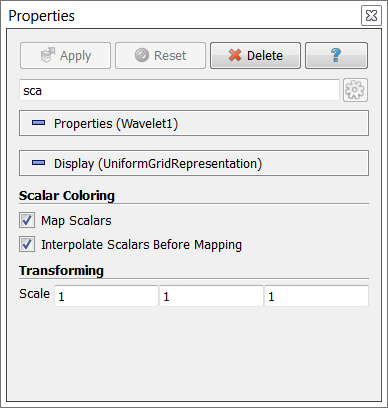Click the search box containing "sca"

coord(179,90)
